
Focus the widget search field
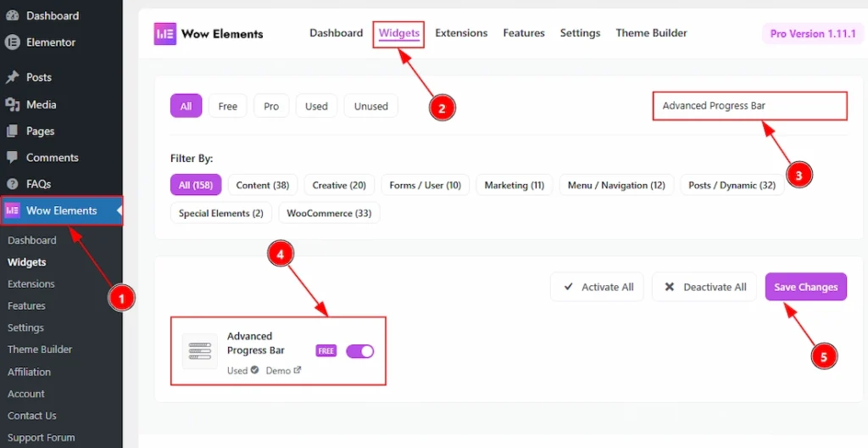(750, 106)
